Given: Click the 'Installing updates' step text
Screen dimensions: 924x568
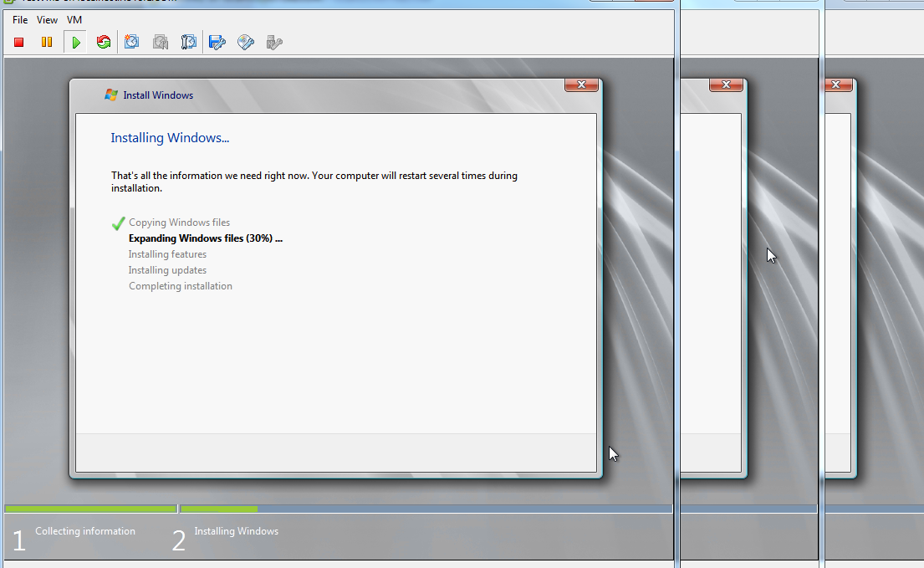Looking at the screenshot, I should tap(167, 270).
